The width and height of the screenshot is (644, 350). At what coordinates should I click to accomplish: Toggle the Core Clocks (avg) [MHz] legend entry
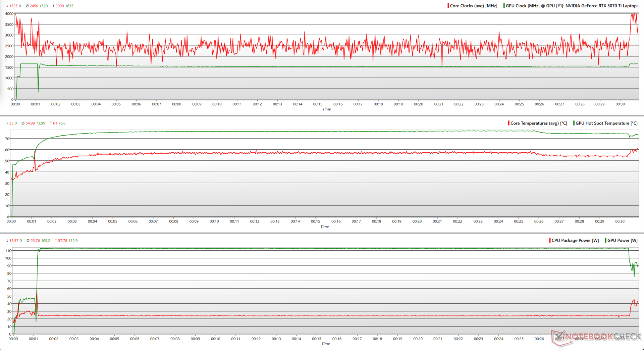click(473, 6)
